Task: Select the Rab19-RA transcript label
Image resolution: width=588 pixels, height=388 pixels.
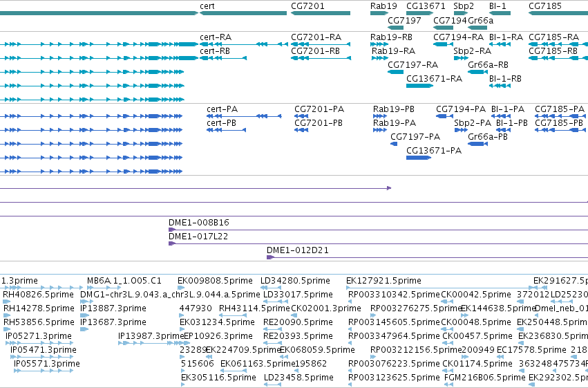Action: point(393,50)
